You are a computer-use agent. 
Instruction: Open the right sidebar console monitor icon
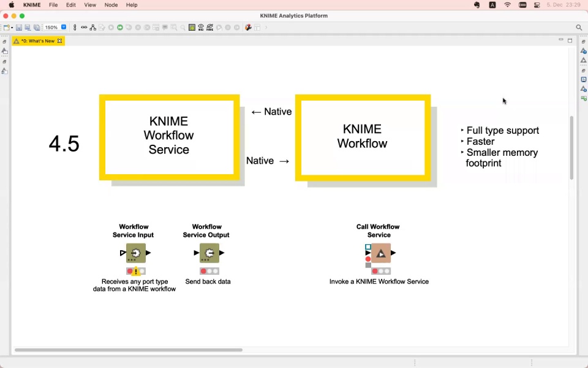[x=584, y=80]
